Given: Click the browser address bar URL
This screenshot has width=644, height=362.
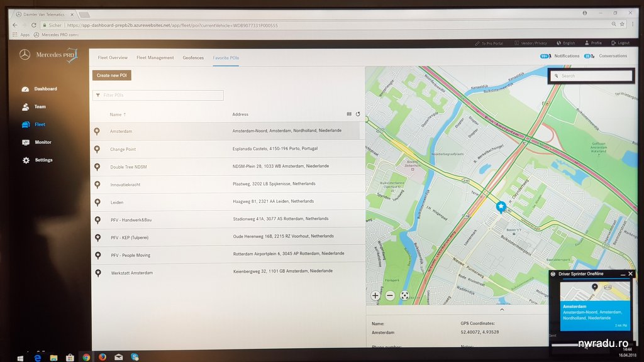Looking at the screenshot, I should [x=172, y=25].
